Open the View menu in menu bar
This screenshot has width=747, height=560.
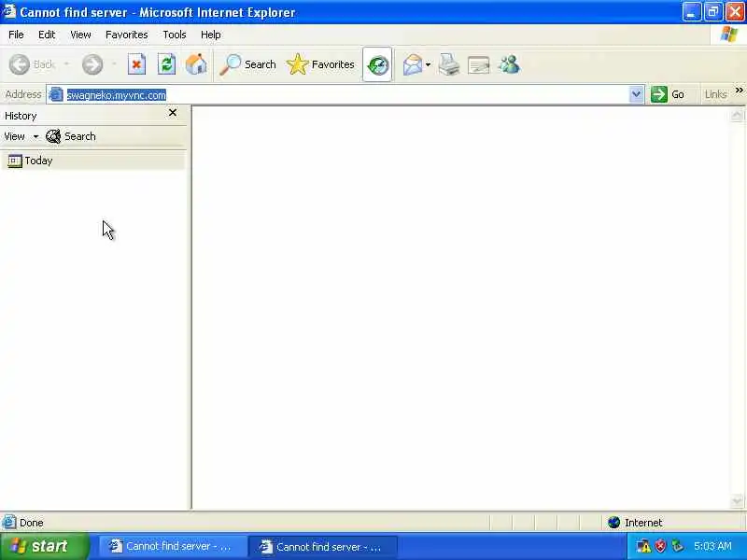click(x=80, y=35)
